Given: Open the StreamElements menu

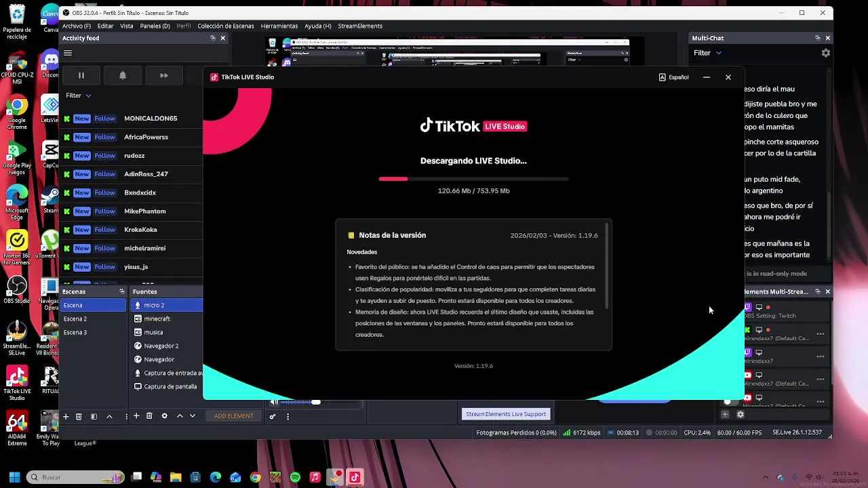Looking at the screenshot, I should pyautogui.click(x=360, y=26).
